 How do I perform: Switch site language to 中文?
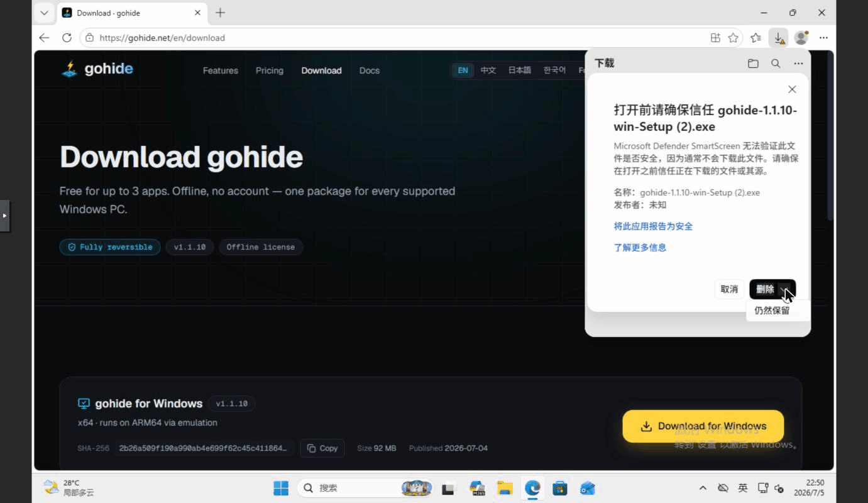tap(488, 70)
